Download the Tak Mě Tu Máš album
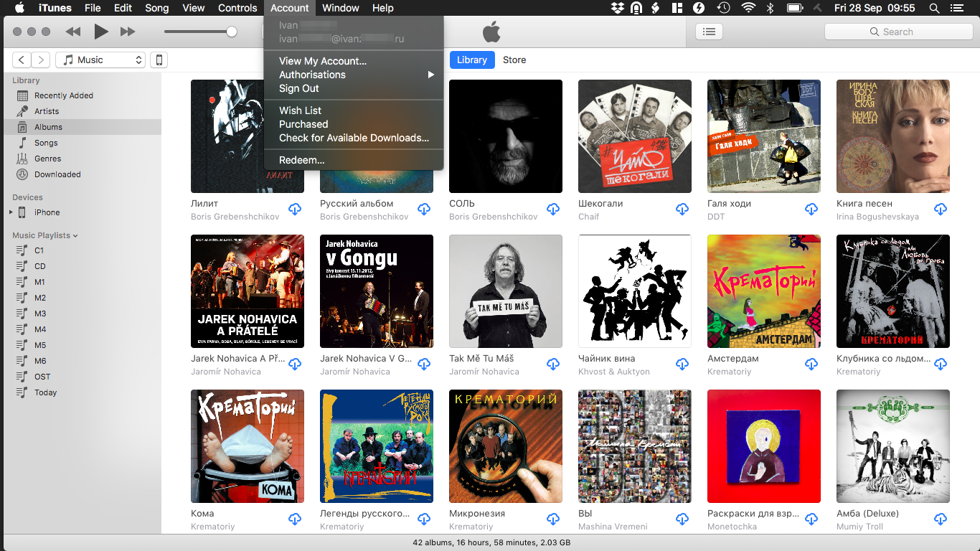 [553, 364]
